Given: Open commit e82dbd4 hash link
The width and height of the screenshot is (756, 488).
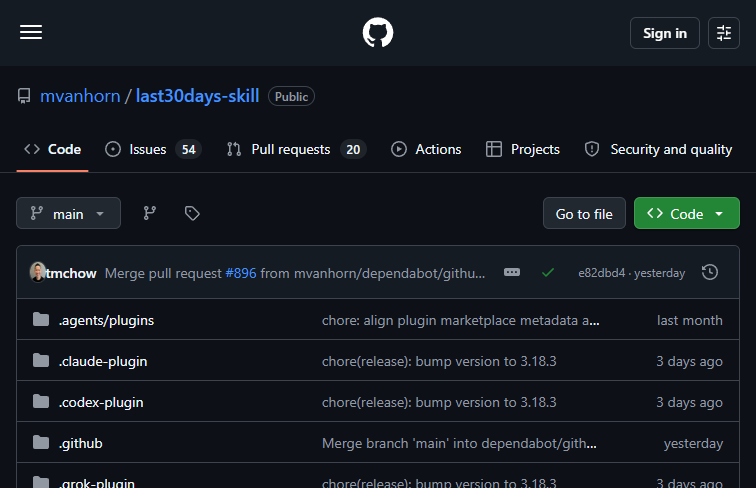Looking at the screenshot, I should coord(602,273).
